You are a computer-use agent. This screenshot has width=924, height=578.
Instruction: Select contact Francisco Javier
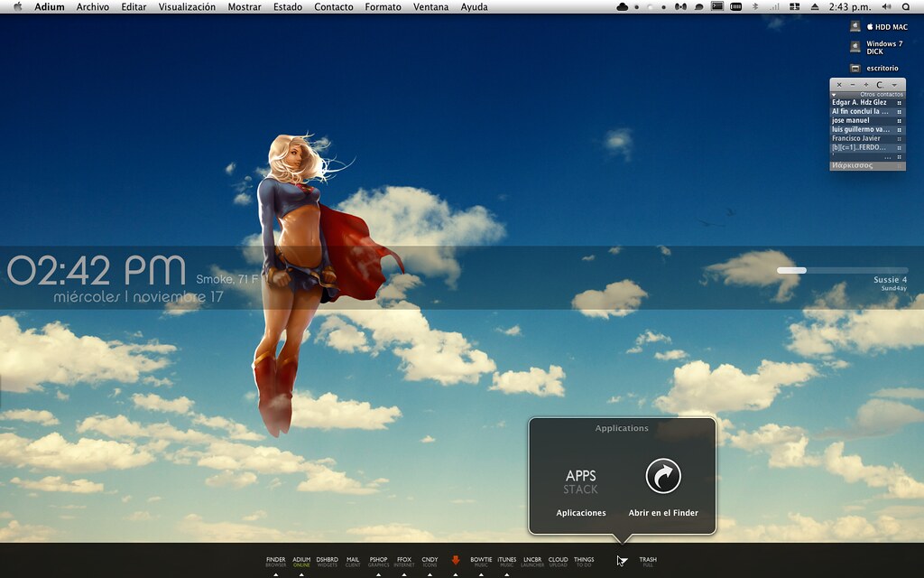coord(867,138)
